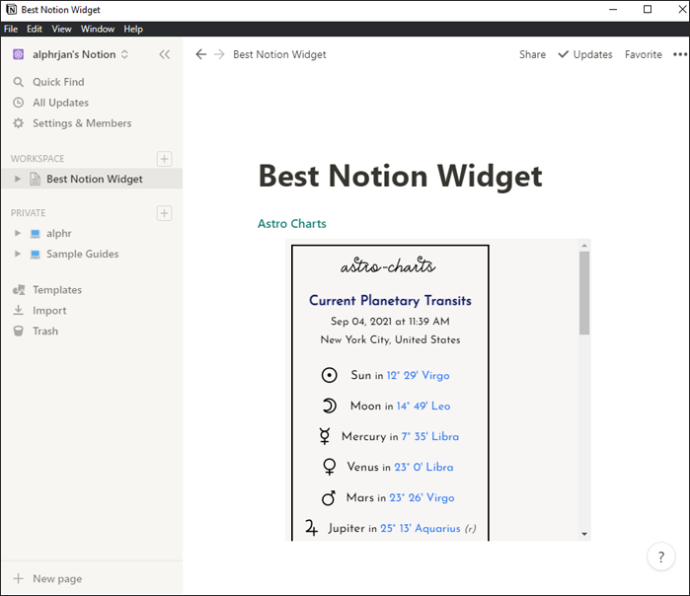
Task: Open the alphrjan's Notion workspace switcher
Action: point(74,55)
